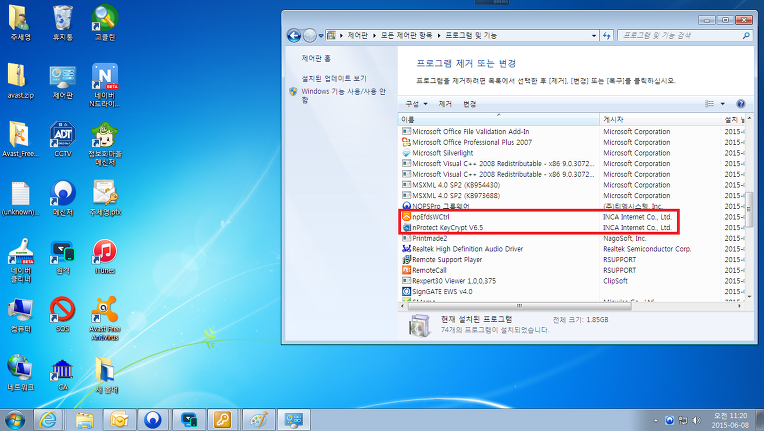Click the horizontal scrollbar of program list

tap(520, 306)
